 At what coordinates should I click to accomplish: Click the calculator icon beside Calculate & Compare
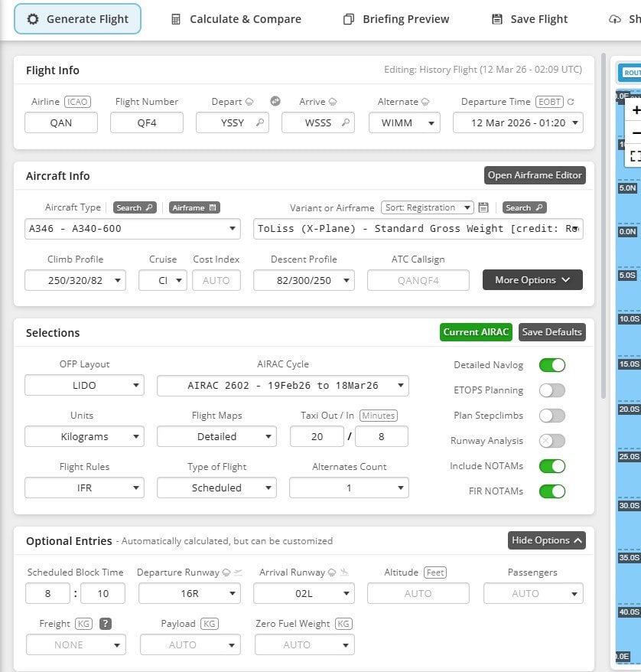[176, 19]
